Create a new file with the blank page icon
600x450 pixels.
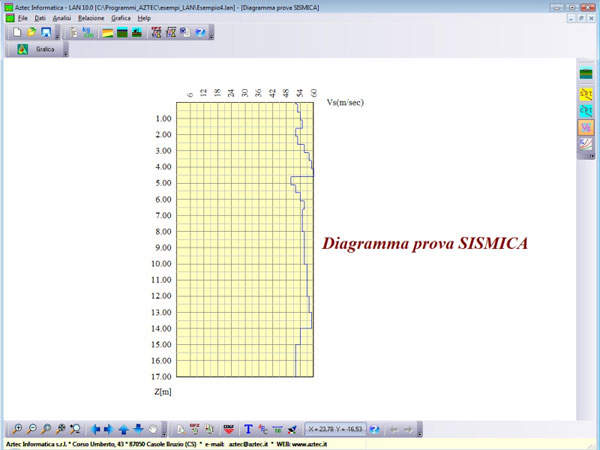[17, 33]
